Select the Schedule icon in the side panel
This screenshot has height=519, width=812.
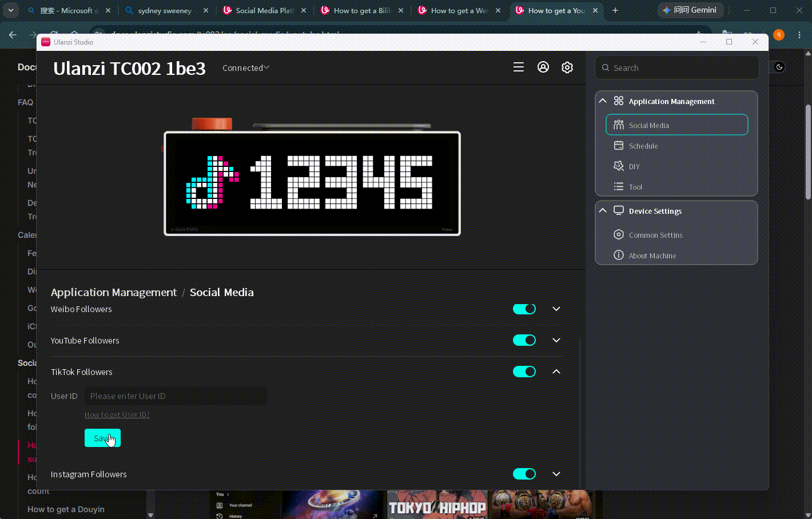tap(619, 146)
